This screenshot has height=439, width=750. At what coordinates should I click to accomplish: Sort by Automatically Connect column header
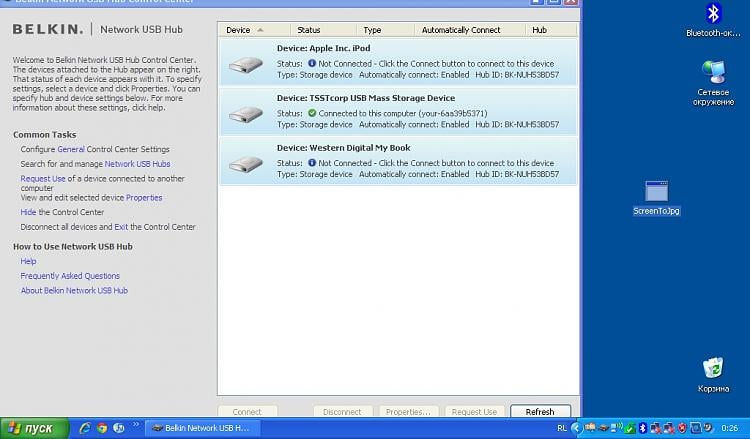coord(470,30)
